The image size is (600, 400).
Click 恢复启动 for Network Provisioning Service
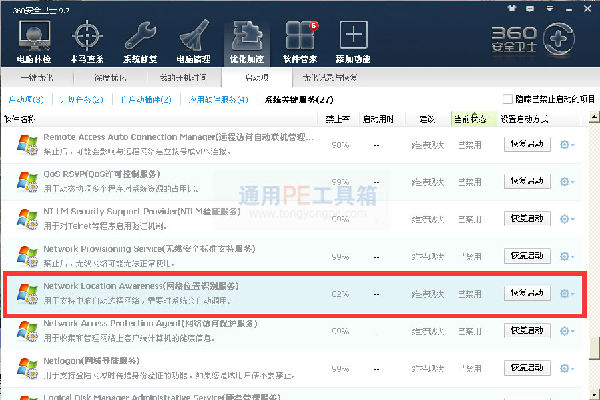[x=527, y=256]
